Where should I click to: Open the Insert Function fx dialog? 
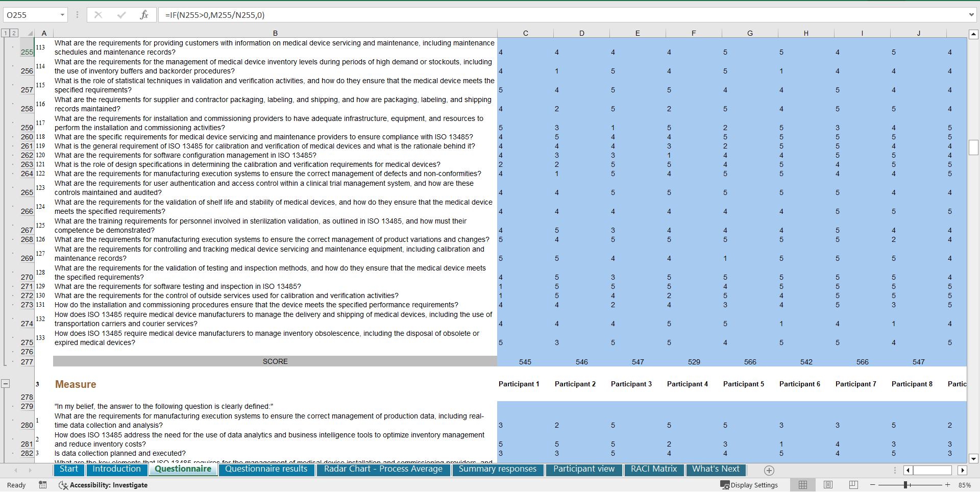144,15
